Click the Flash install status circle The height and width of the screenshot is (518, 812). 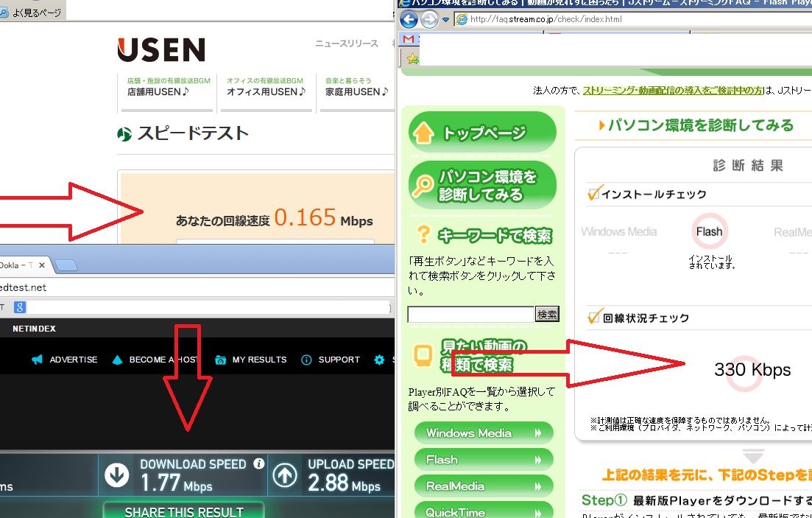[x=710, y=231]
